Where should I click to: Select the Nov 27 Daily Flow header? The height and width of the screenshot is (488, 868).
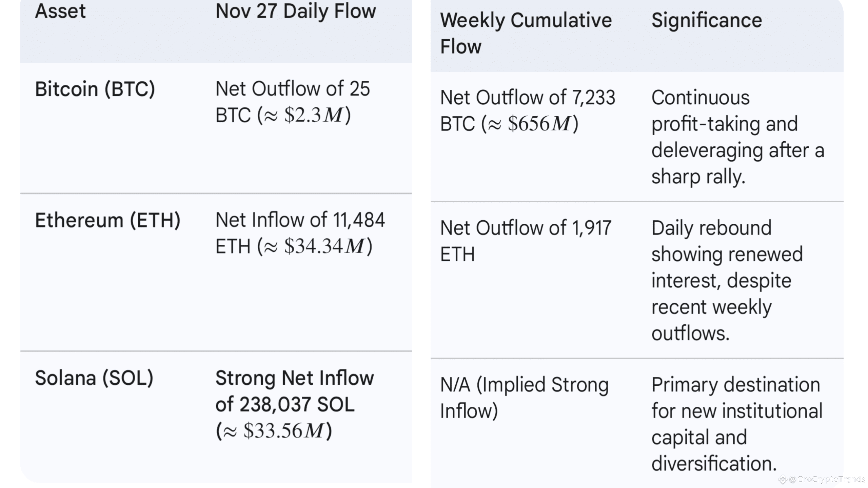point(296,11)
